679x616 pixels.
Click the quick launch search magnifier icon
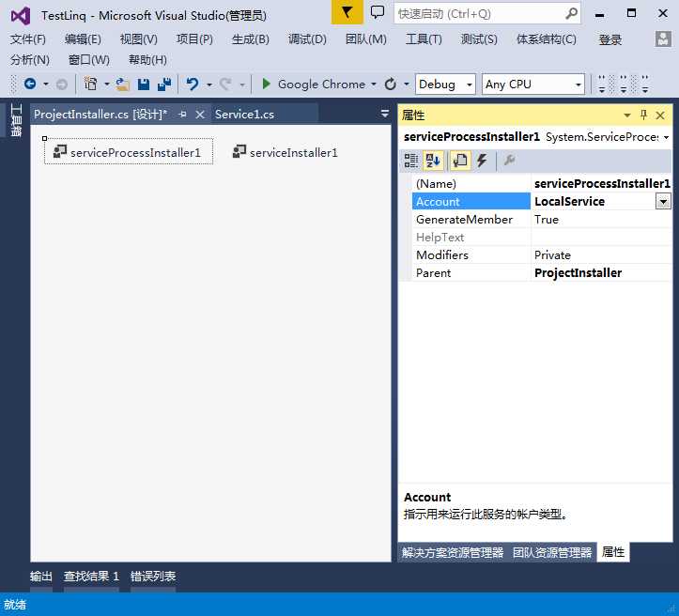tap(571, 14)
